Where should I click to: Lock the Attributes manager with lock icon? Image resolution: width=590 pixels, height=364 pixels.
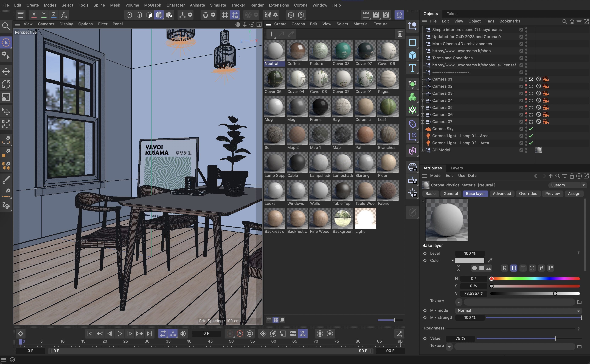click(x=572, y=176)
